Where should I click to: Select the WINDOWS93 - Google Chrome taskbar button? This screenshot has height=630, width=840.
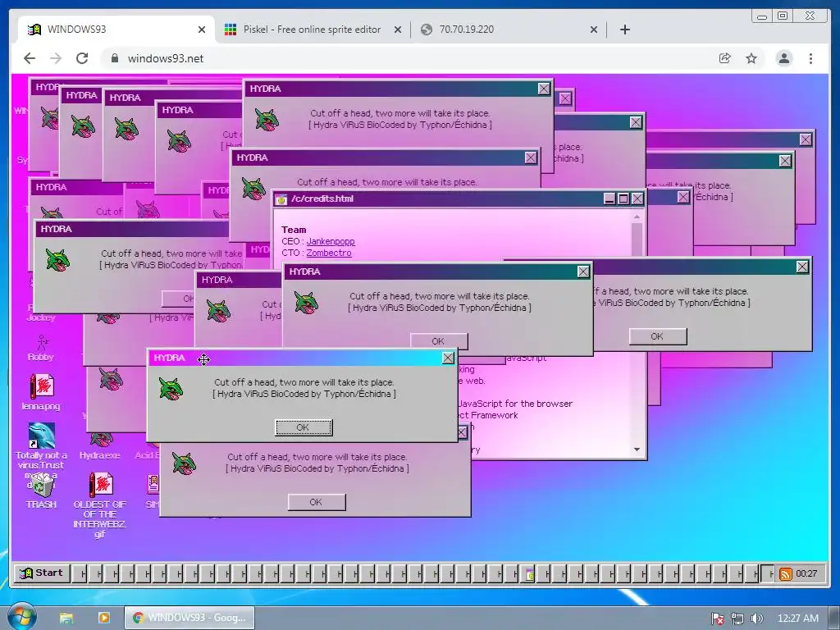pos(189,618)
